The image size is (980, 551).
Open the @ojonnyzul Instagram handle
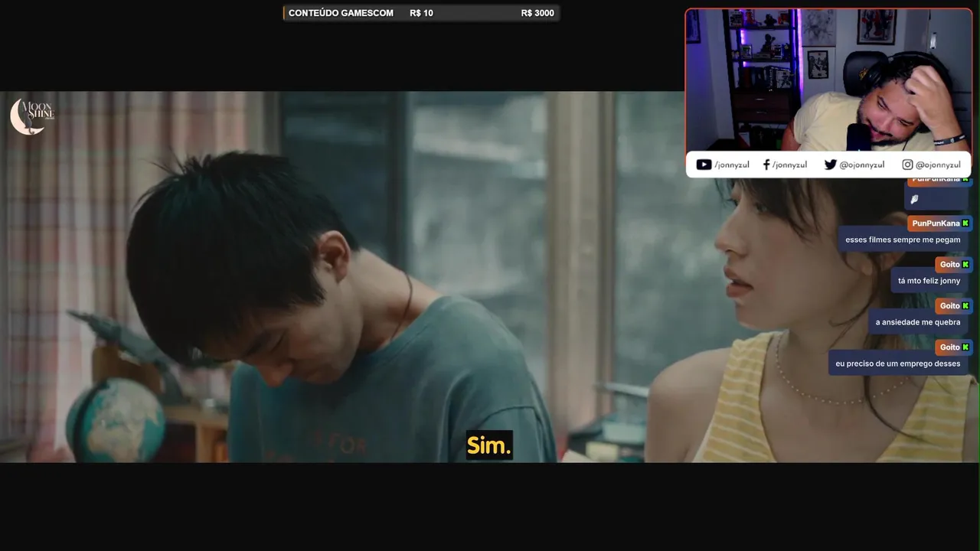(x=938, y=165)
